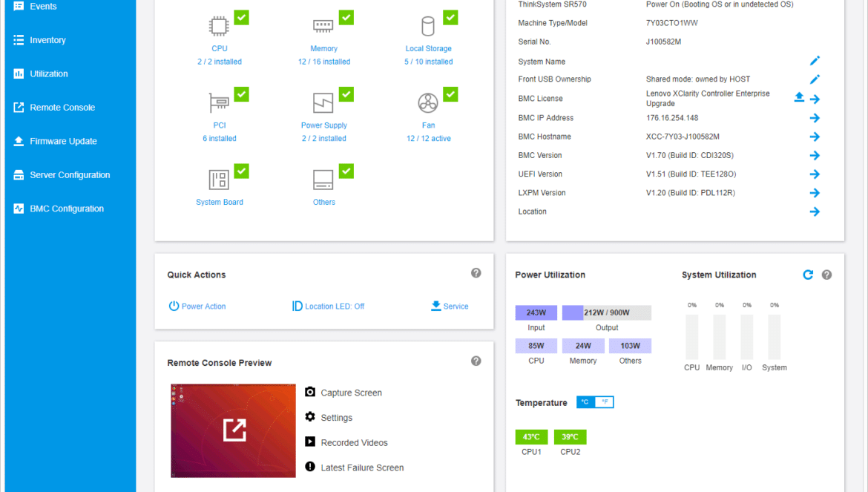Upload BMC License upgrade icon
The width and height of the screenshot is (868, 492).
(799, 97)
